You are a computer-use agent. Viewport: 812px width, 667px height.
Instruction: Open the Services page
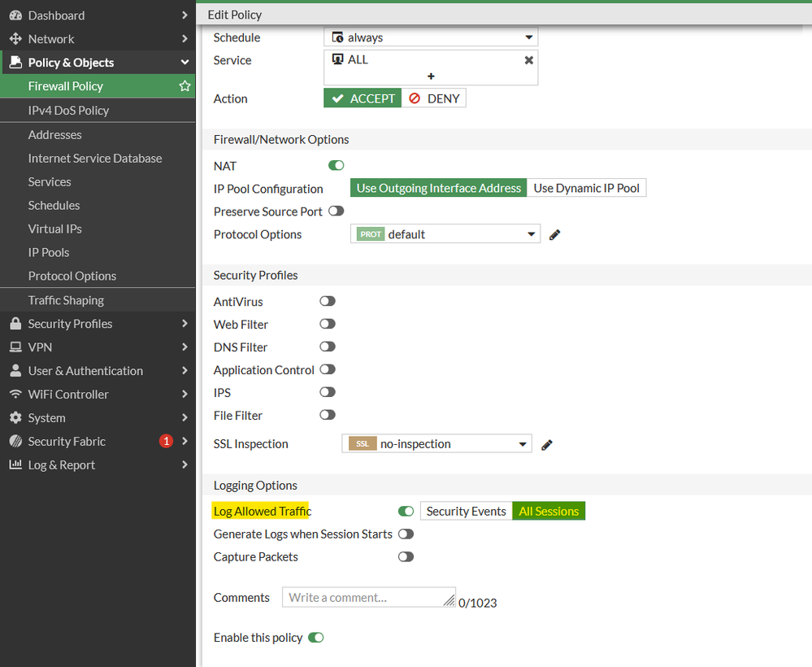click(x=98, y=182)
